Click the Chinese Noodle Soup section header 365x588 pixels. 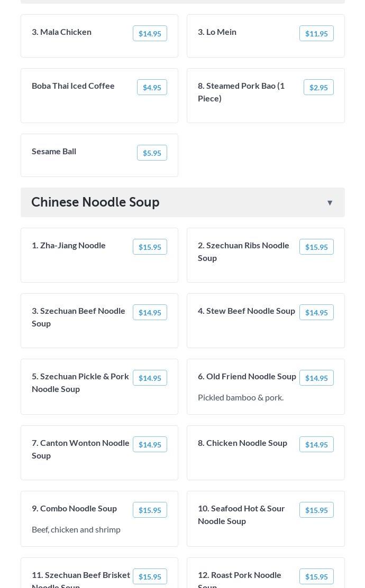[x=95, y=202]
